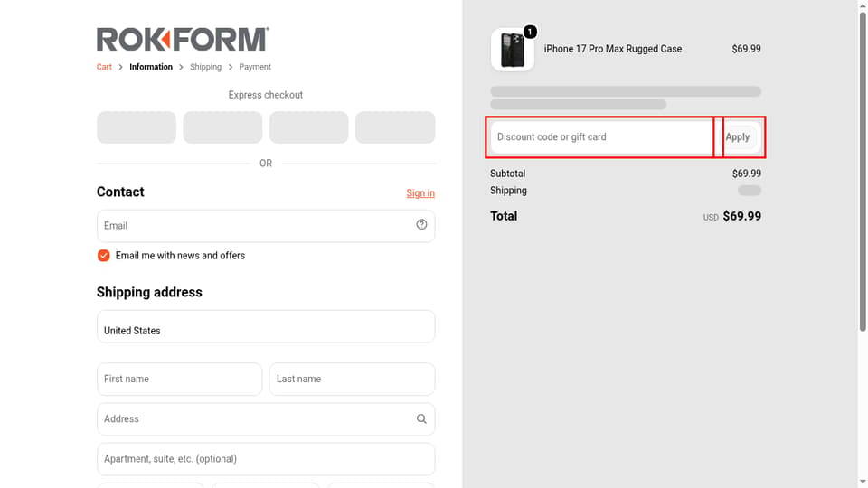Open the iPhone case product thumbnail
868x488 pixels.
[x=512, y=50]
